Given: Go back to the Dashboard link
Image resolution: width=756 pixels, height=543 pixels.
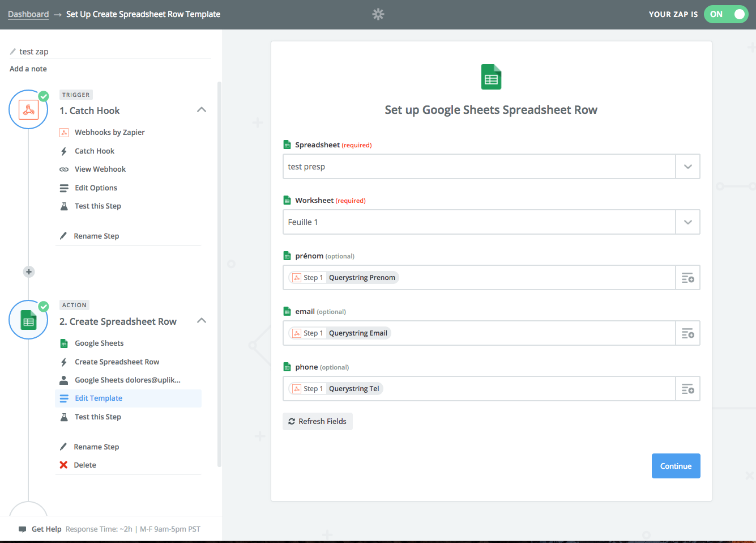Looking at the screenshot, I should (28, 14).
